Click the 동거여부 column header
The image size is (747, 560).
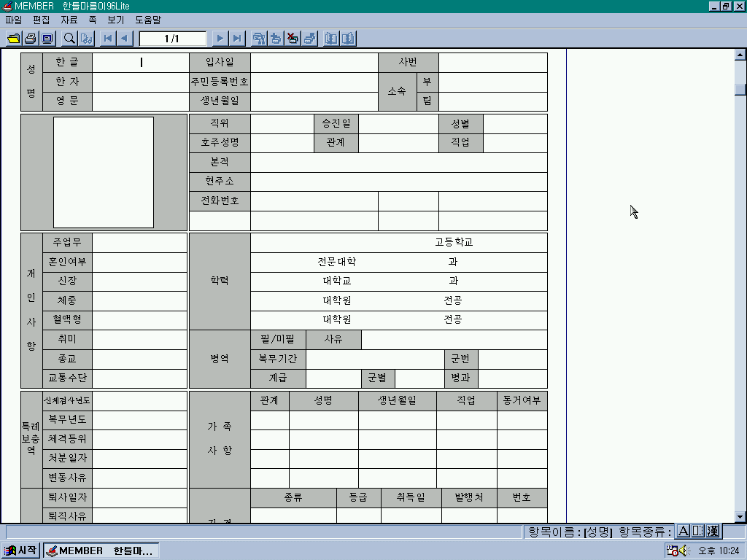[522, 401]
